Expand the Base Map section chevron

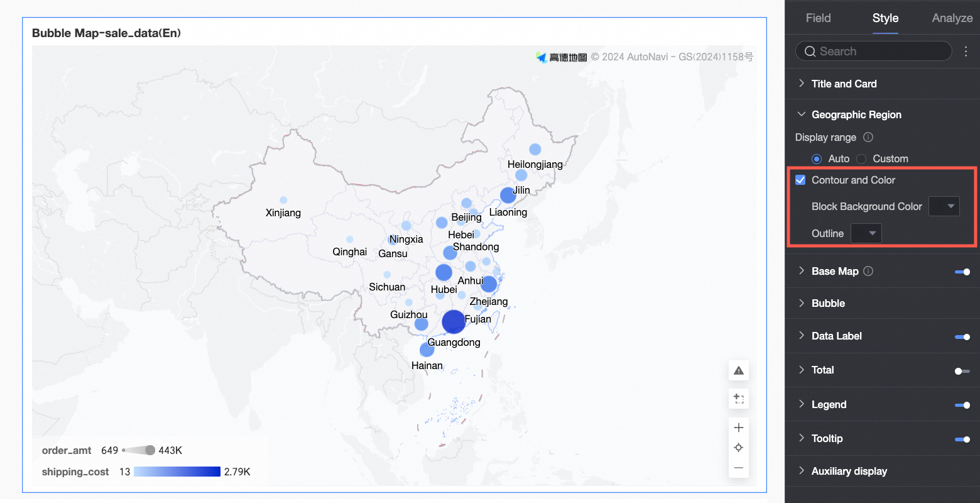pyautogui.click(x=802, y=270)
